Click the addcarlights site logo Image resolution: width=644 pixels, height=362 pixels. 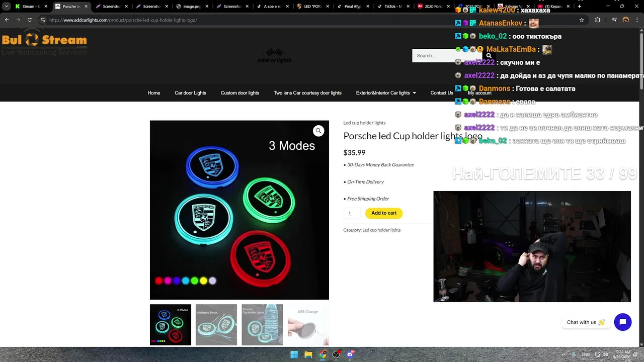(274, 56)
